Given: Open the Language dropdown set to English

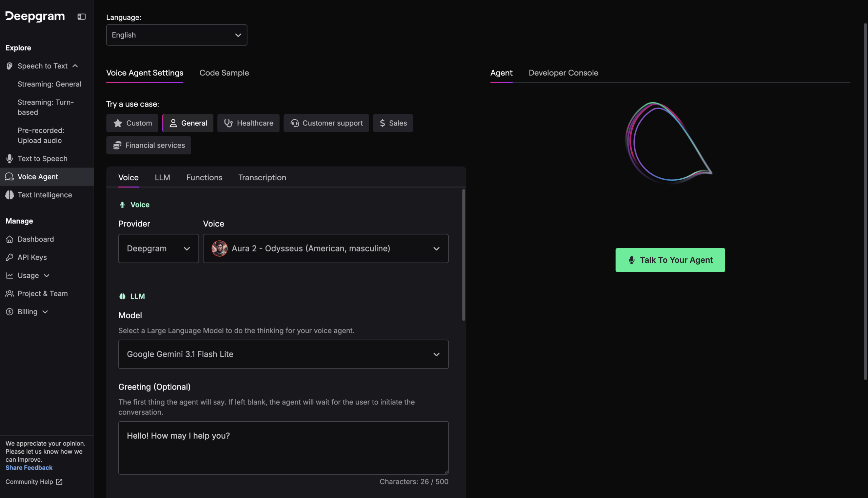Looking at the screenshot, I should click(176, 35).
